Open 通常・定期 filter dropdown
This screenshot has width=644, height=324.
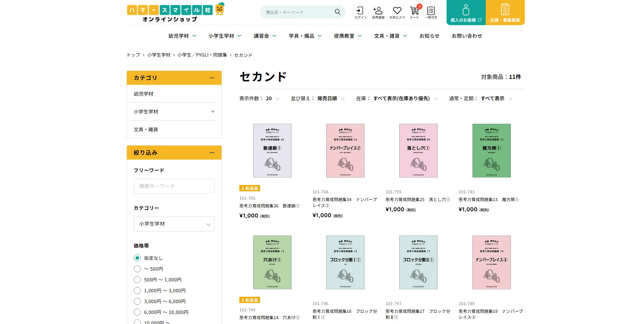pos(497,99)
